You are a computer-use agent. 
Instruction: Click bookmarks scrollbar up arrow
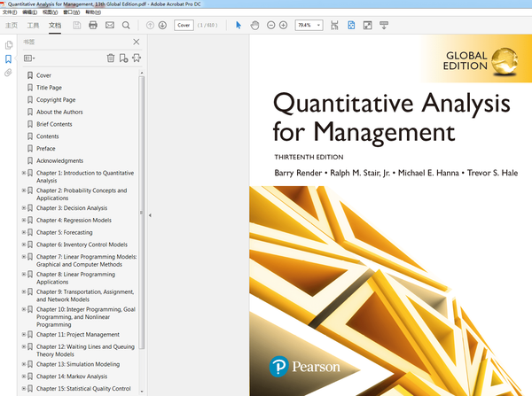point(142,73)
